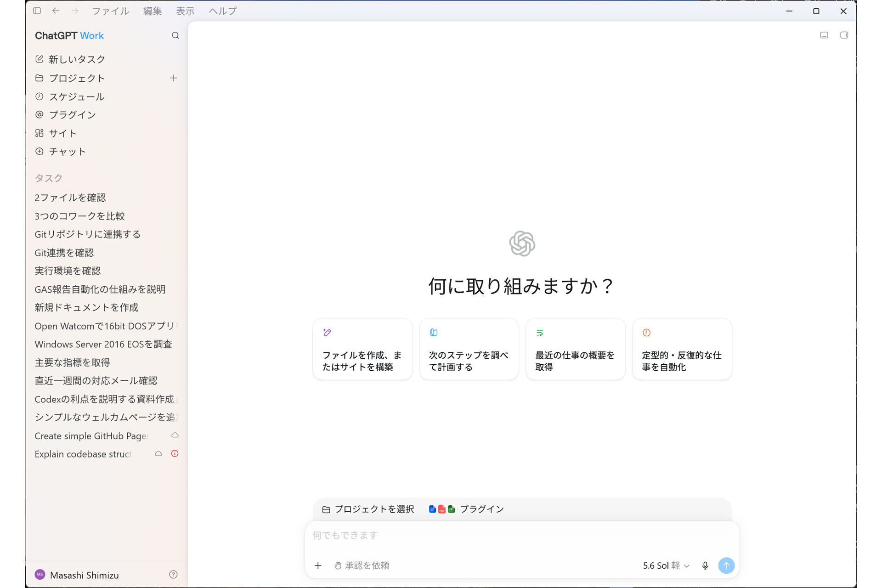Click the スケジュール clock icon
The height and width of the screenshot is (588, 882).
pyautogui.click(x=40, y=96)
